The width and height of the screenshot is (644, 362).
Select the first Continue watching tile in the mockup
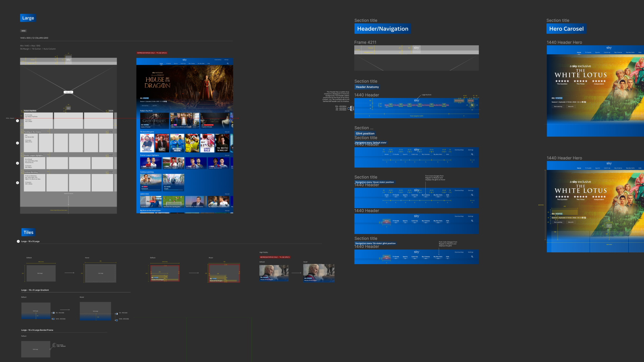(151, 182)
